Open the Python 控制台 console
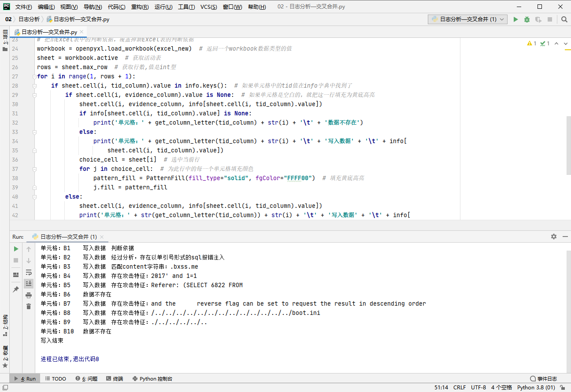This screenshot has width=571, height=392. coord(152,379)
